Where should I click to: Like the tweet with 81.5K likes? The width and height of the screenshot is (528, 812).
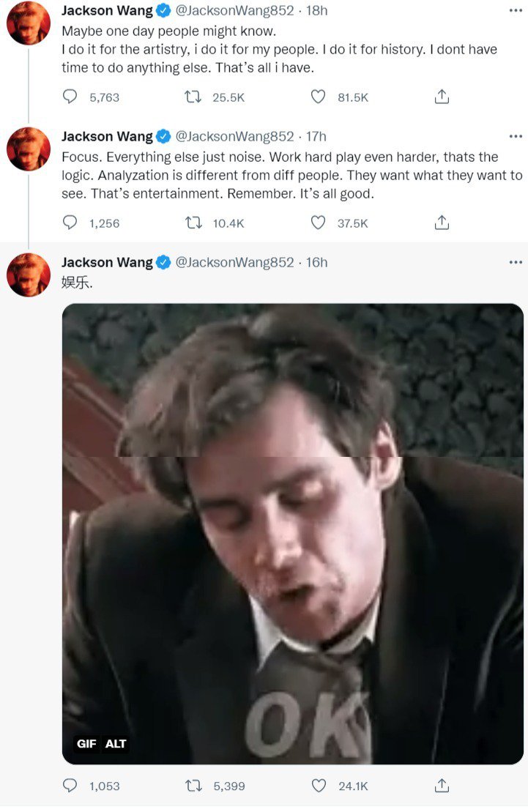click(318, 97)
